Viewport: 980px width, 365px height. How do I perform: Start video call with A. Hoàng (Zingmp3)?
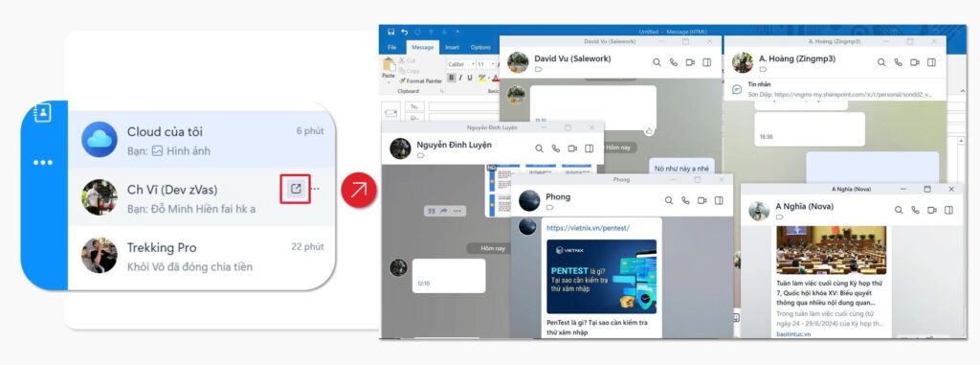pos(915,62)
